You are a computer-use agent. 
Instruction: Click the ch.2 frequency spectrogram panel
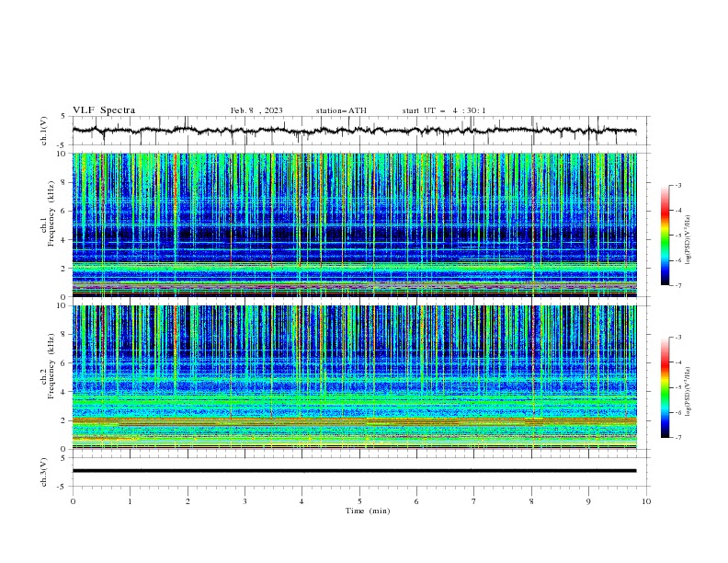[x=354, y=377]
